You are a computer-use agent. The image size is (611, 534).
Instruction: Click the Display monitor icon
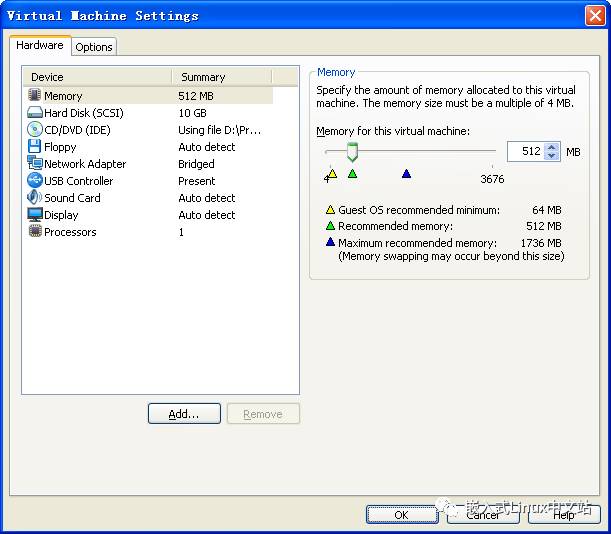coord(35,214)
